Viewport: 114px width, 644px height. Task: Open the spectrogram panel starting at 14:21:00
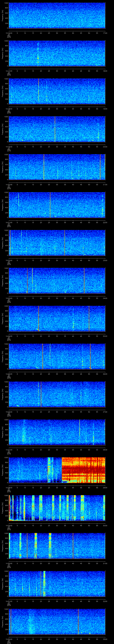pos(57,205)
